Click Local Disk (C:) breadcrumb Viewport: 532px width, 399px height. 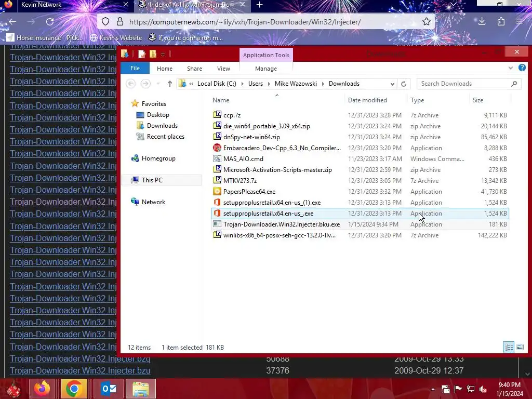tap(217, 84)
